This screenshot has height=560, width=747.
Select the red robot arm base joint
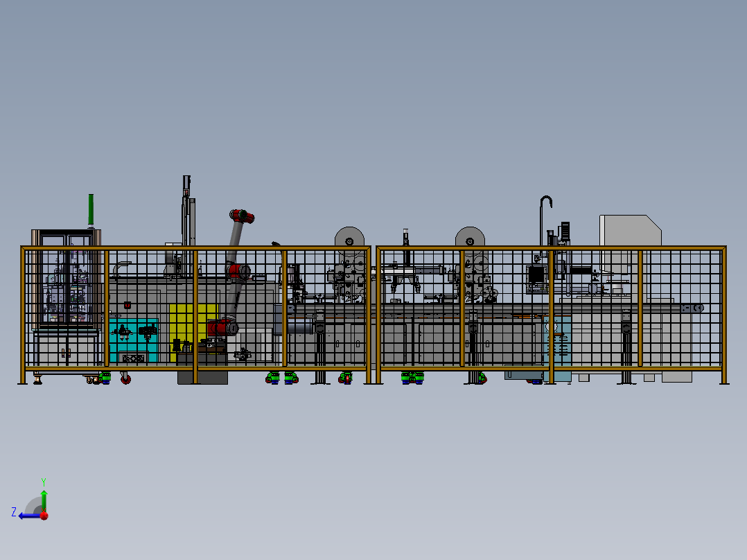[223, 328]
